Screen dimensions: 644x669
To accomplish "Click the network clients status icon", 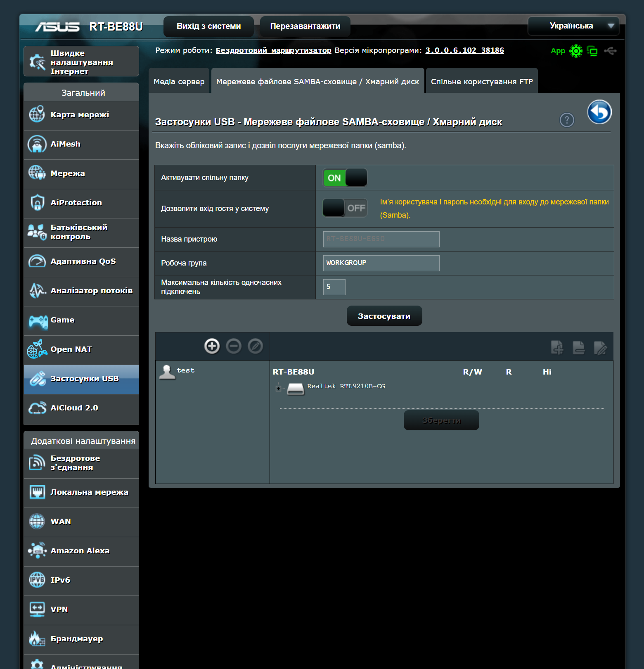I will click(x=592, y=51).
